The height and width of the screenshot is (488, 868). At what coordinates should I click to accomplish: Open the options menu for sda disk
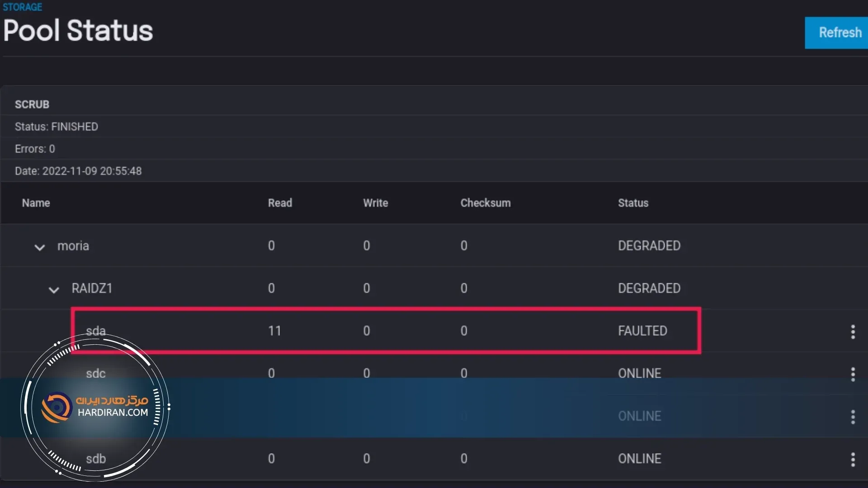click(x=853, y=332)
